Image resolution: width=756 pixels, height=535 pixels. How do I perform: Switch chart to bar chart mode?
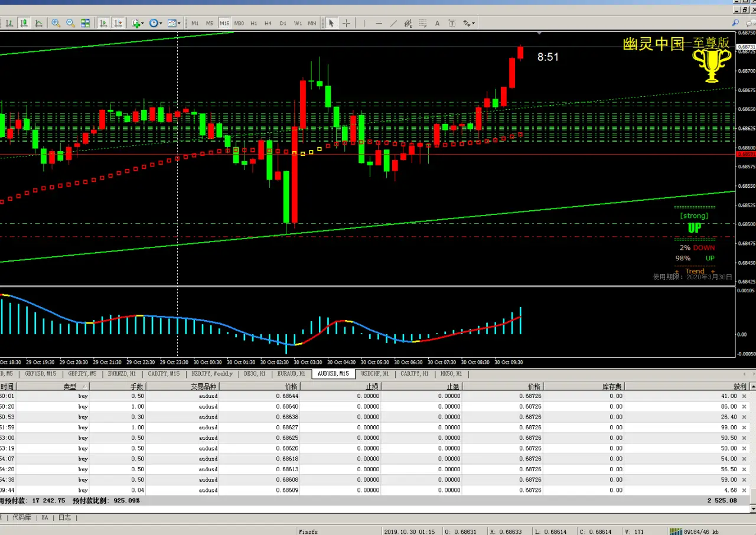10,23
